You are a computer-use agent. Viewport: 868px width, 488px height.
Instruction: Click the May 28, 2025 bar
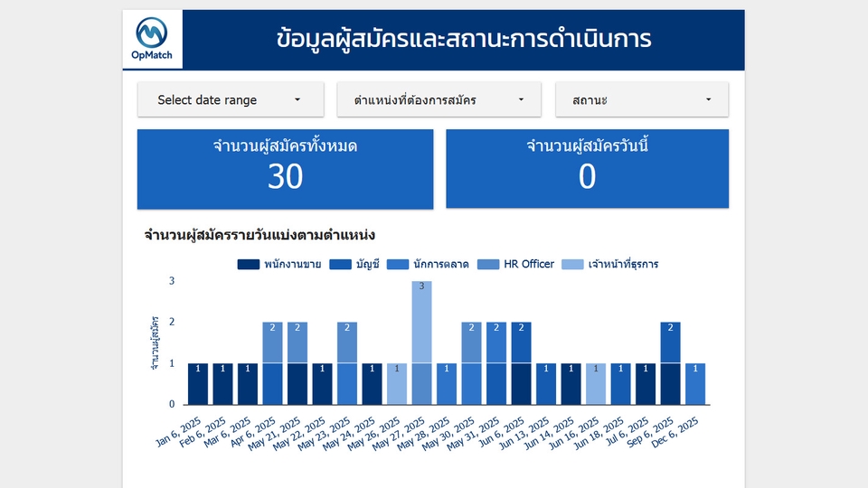tap(447, 383)
